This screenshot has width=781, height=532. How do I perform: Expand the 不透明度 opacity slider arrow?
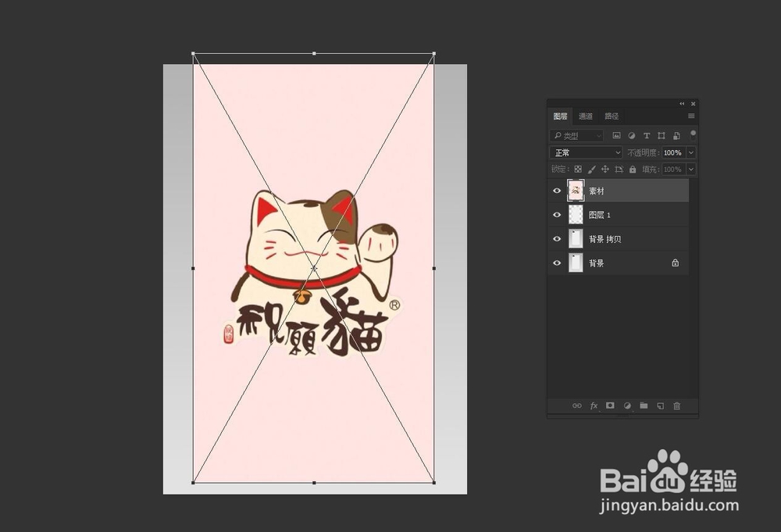[x=691, y=152]
